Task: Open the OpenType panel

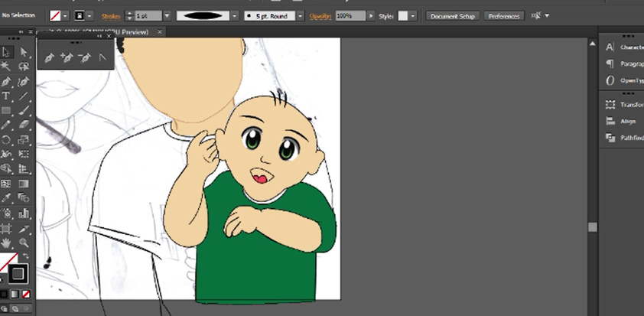Action: point(623,80)
